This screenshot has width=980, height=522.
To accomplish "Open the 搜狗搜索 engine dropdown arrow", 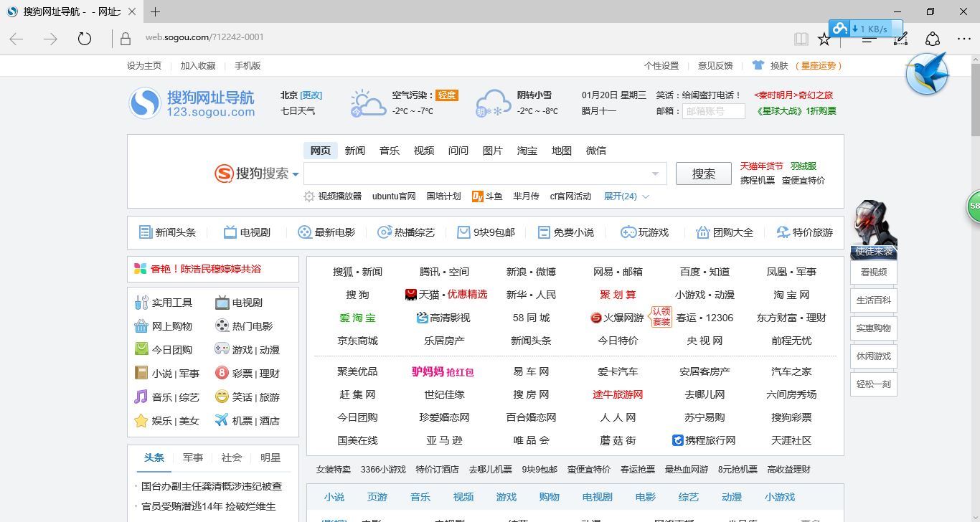I will (295, 174).
